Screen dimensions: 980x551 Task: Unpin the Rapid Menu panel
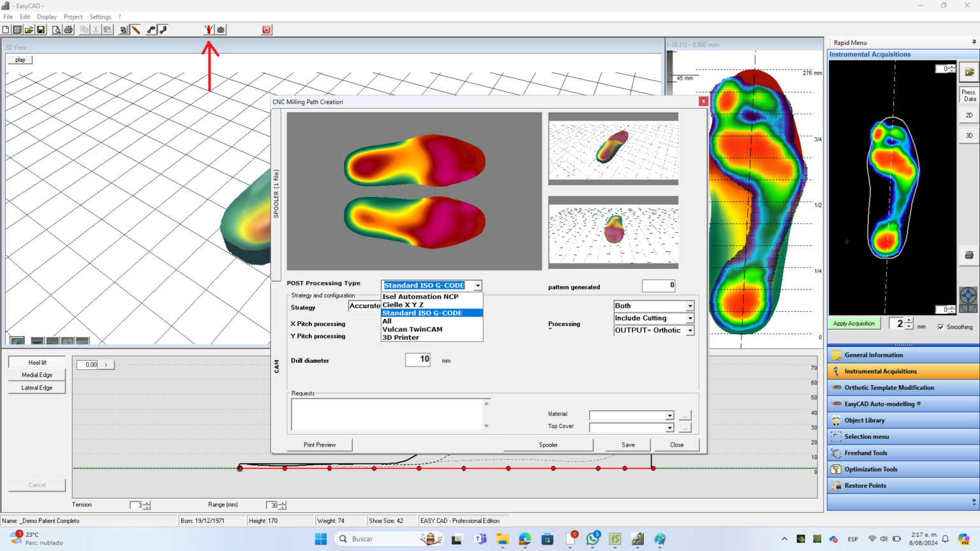pyautogui.click(x=975, y=42)
